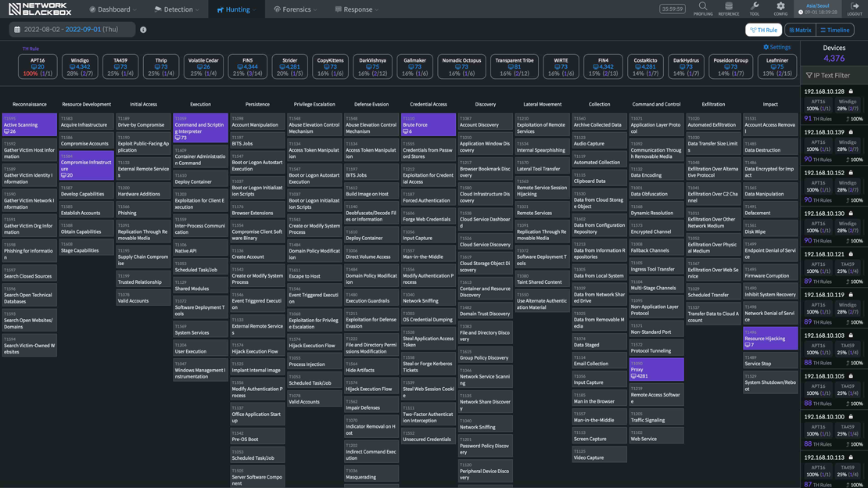Click the Process Injection technique
Viewport: 868px width, 488px height.
[314, 361]
